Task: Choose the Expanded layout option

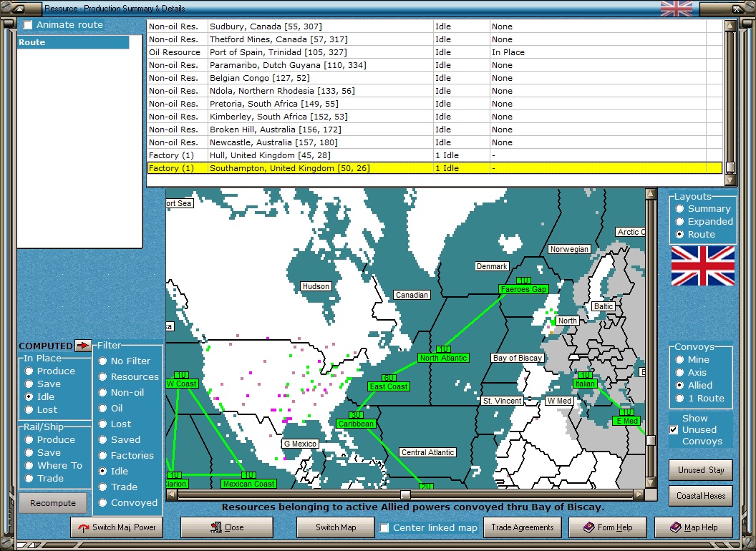Action: pyautogui.click(x=680, y=222)
